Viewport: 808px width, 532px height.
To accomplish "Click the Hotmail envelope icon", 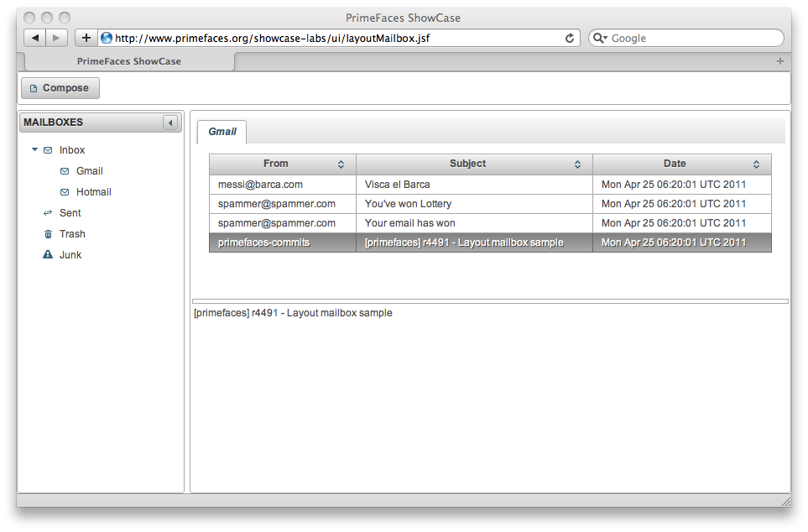I will pos(65,192).
